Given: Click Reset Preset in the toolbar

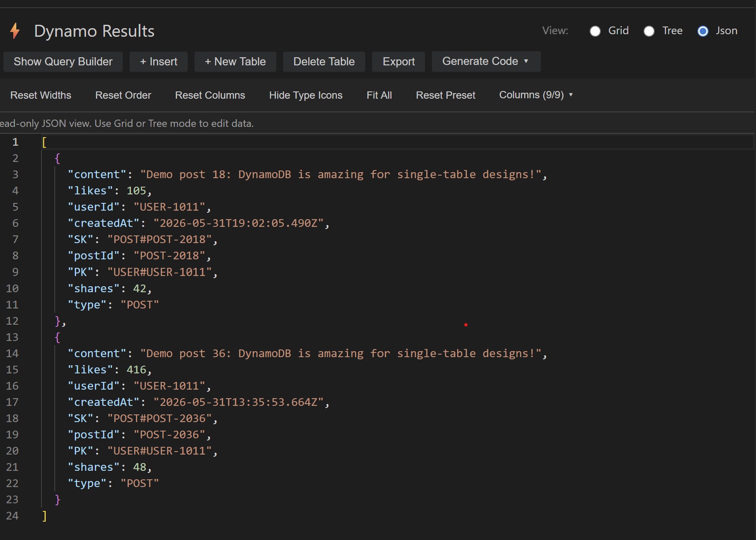Looking at the screenshot, I should [446, 95].
